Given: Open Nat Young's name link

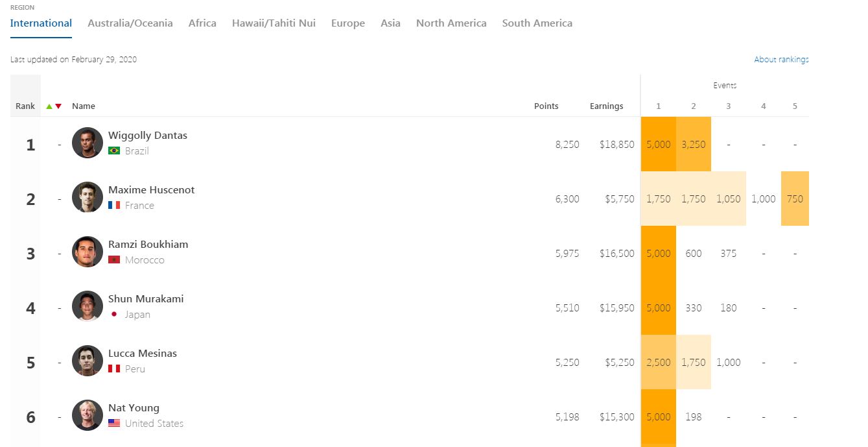Looking at the screenshot, I should point(134,408).
